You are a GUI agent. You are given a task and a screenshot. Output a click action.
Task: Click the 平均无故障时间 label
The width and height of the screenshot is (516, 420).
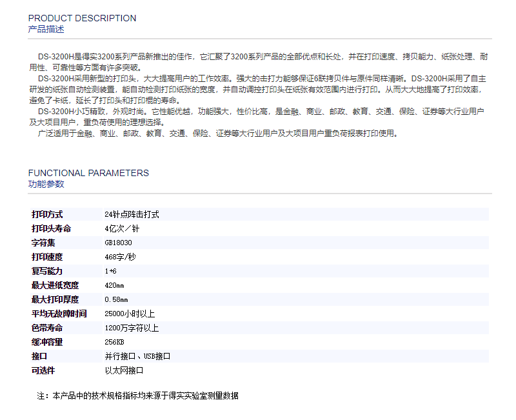[x=59, y=314]
